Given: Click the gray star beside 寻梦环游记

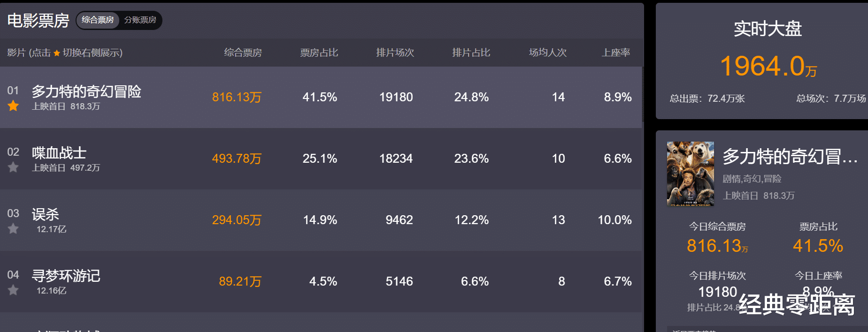Looking at the screenshot, I should 13,290.
